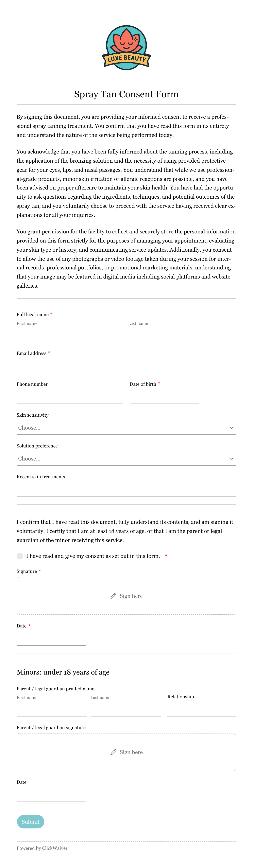Click the Submit button
Image resolution: width=253 pixels, height=868 pixels.
click(31, 822)
